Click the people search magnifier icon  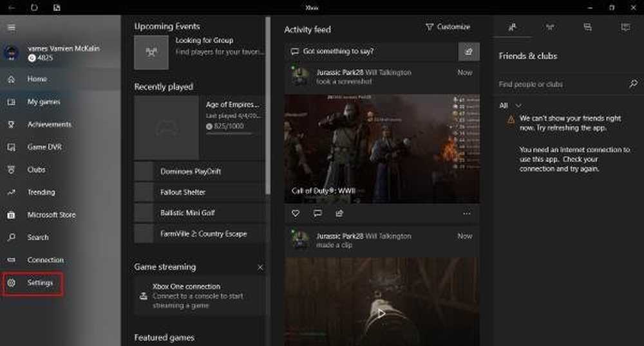tap(633, 84)
